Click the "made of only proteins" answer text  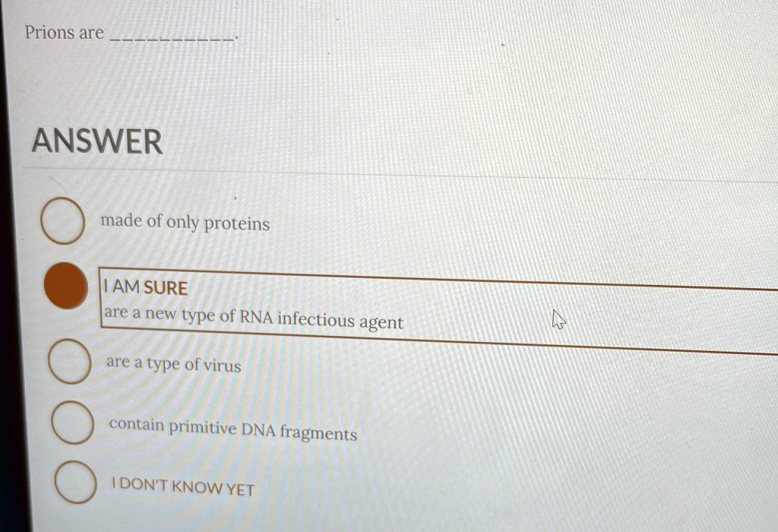click(x=185, y=223)
